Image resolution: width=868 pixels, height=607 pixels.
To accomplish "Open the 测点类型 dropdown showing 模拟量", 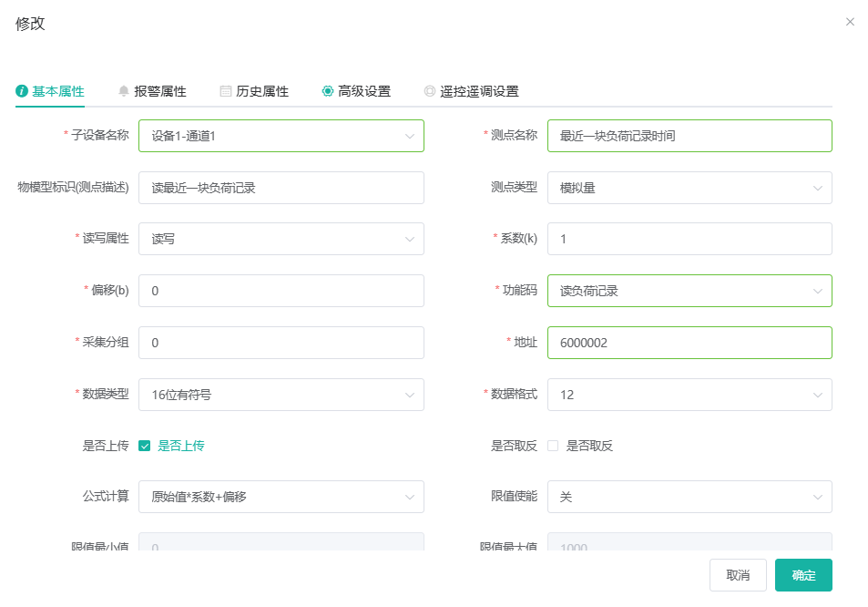I will click(x=689, y=189).
